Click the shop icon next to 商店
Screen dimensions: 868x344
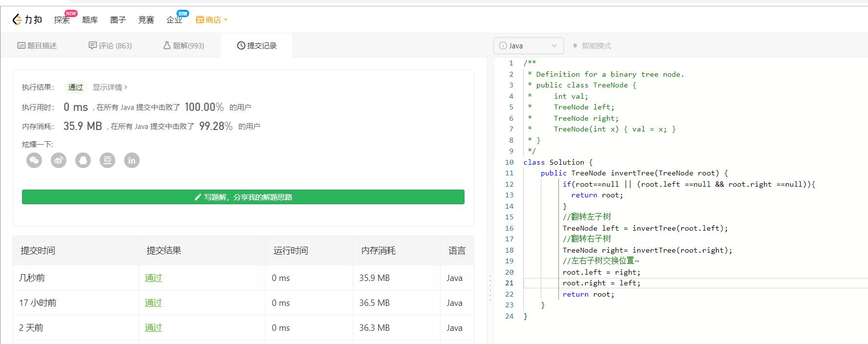point(200,20)
